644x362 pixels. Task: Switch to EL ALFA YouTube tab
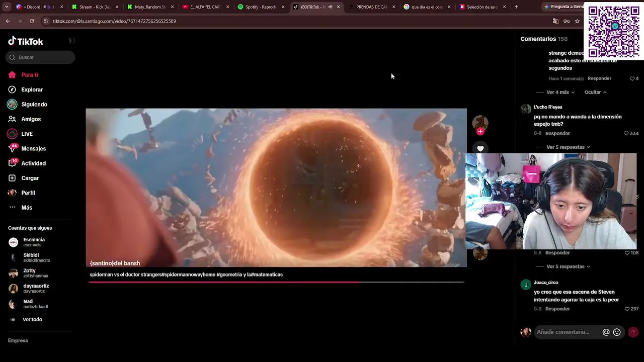click(x=206, y=7)
